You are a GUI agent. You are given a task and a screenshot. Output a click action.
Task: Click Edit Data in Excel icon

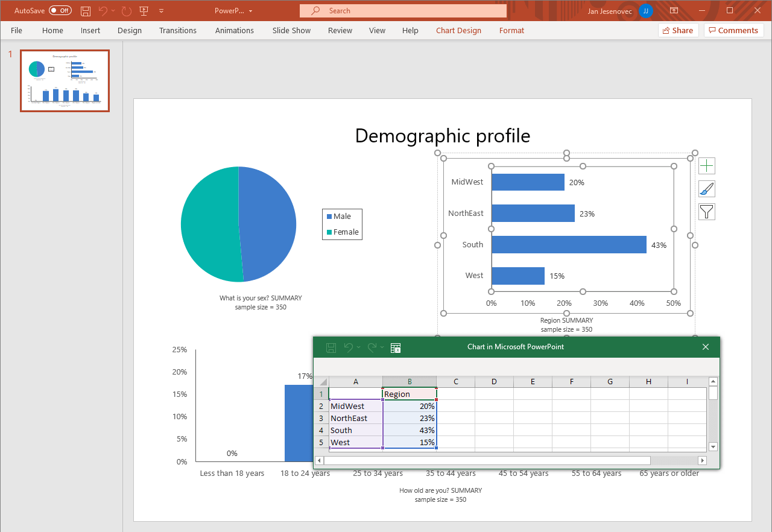pyautogui.click(x=396, y=347)
